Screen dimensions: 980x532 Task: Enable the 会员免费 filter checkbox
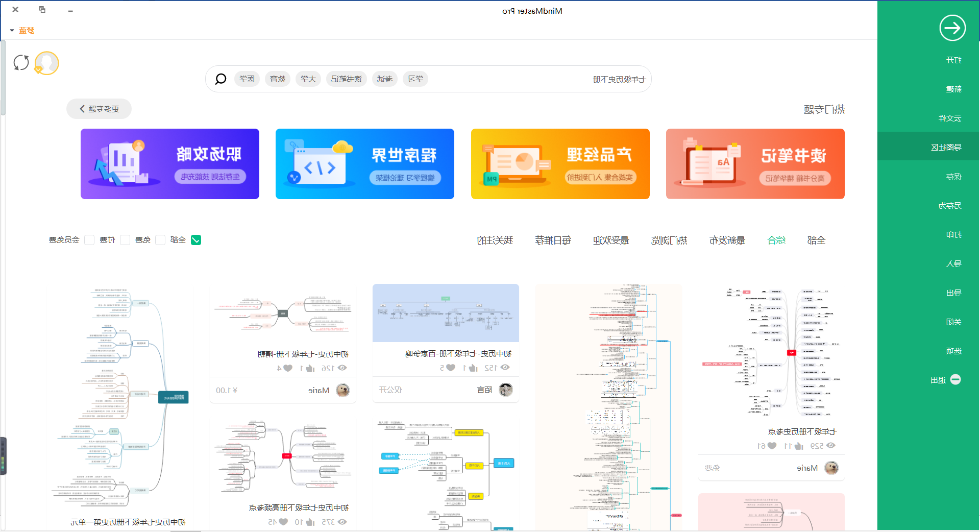coord(89,240)
